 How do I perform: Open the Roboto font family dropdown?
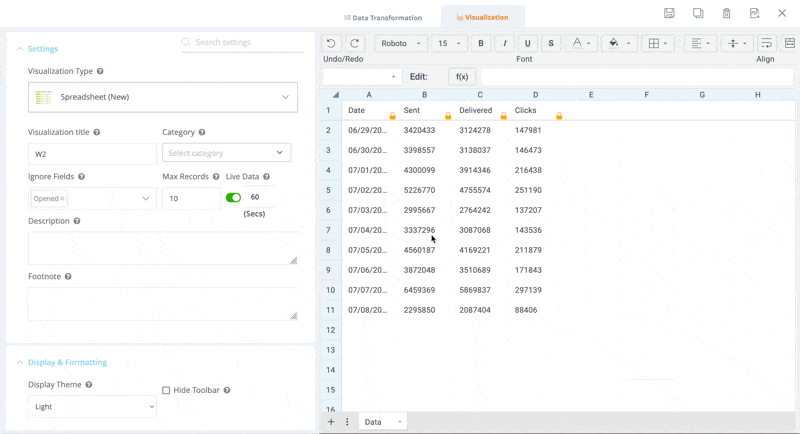coord(401,43)
